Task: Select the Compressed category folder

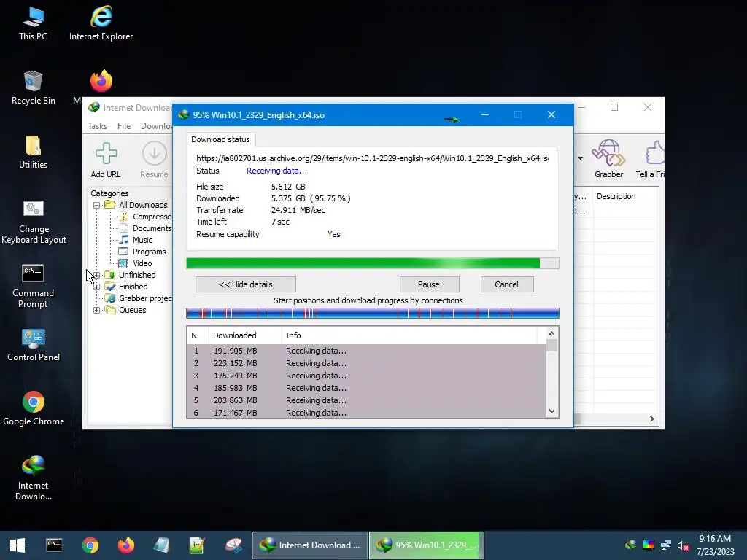Action: click(x=146, y=217)
